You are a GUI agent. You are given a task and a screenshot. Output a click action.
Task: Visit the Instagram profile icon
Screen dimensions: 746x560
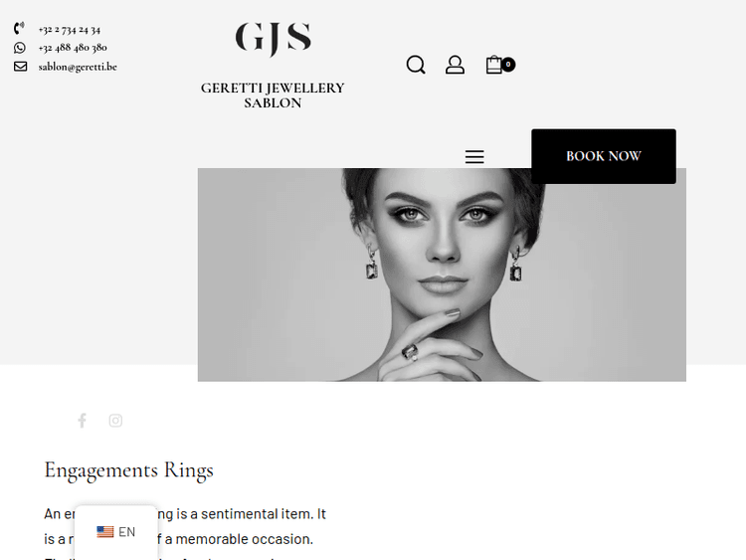[115, 421]
